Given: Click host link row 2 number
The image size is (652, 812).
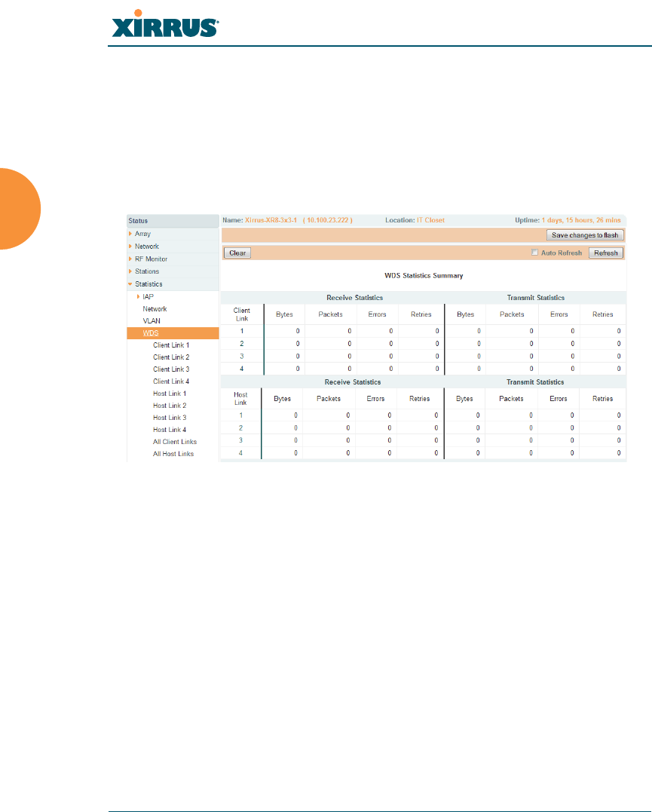Looking at the screenshot, I should (x=240, y=427).
